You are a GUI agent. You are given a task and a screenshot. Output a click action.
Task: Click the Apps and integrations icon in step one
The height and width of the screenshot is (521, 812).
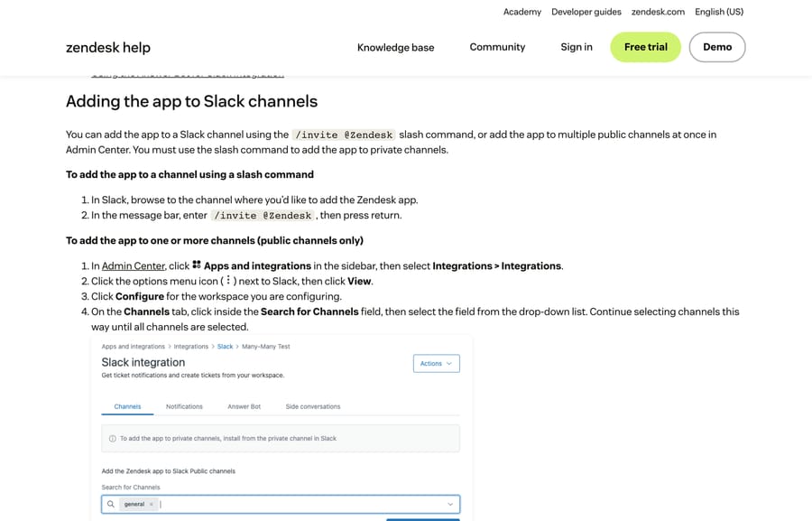pos(197,265)
